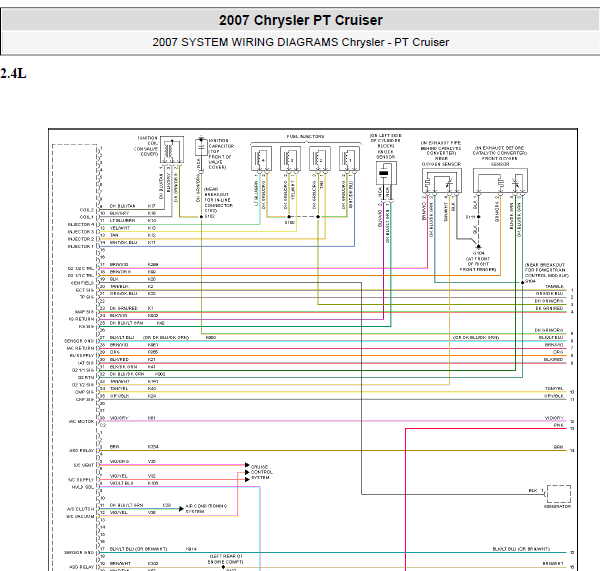This screenshot has width=600, height=571.
Task: Click the 'IGNITION COIL' label
Action: (x=147, y=140)
